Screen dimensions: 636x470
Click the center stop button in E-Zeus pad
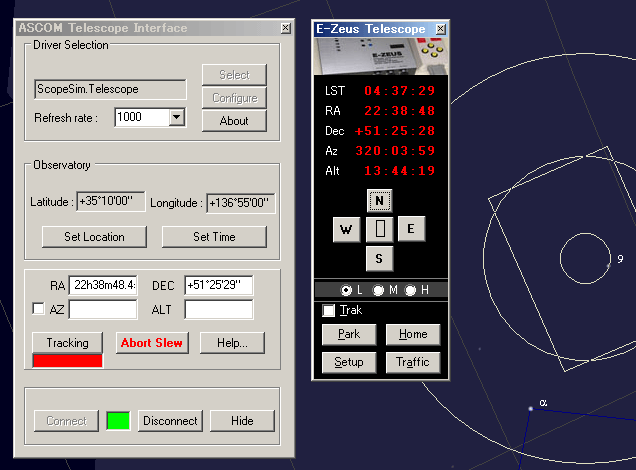380,229
